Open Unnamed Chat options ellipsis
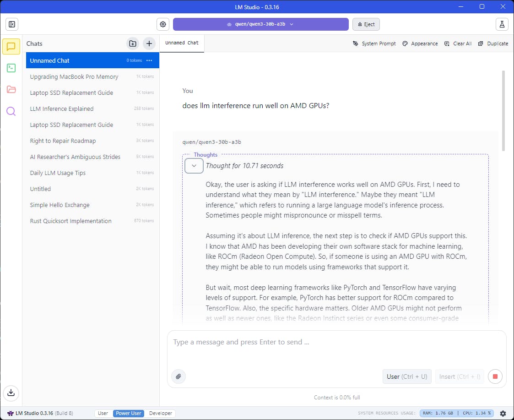 click(x=149, y=60)
